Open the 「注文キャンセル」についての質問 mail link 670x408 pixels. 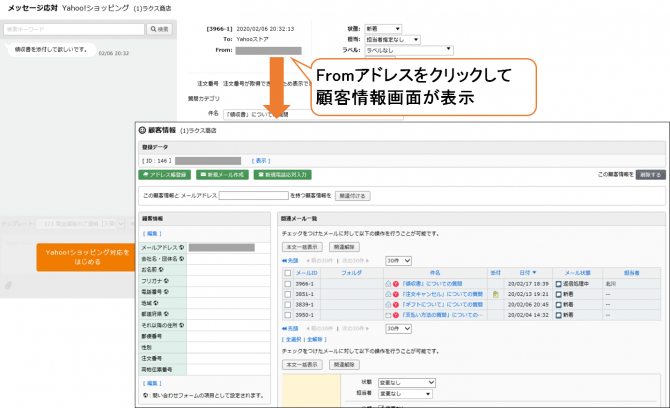[x=442, y=294]
